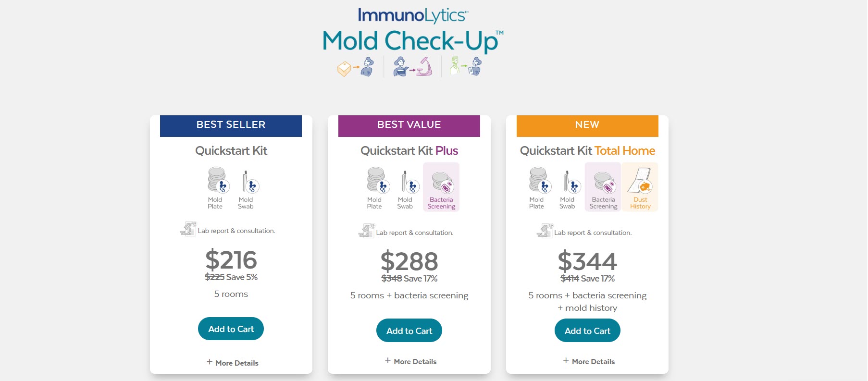Add the Quickstart Kit Total Home to cart
The height and width of the screenshot is (381, 868).
click(587, 330)
